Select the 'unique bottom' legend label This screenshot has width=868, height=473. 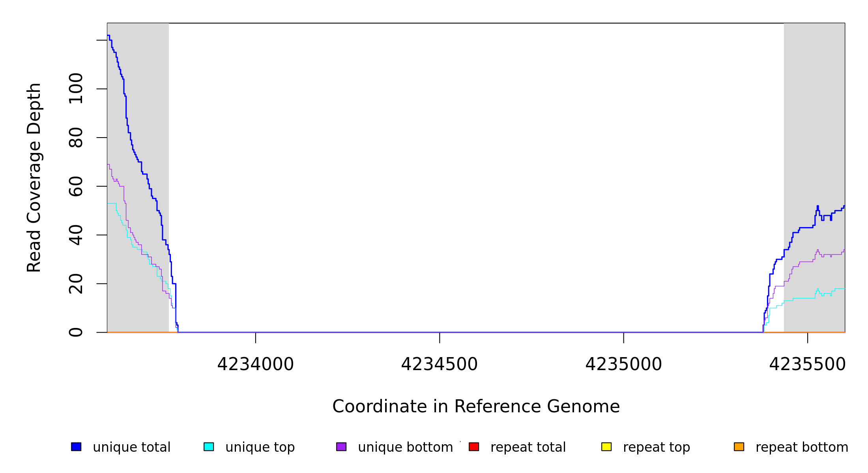pyautogui.click(x=405, y=447)
